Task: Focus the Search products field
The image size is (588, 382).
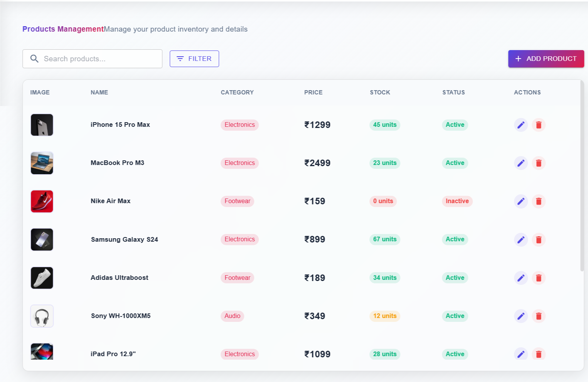Action: click(x=100, y=59)
